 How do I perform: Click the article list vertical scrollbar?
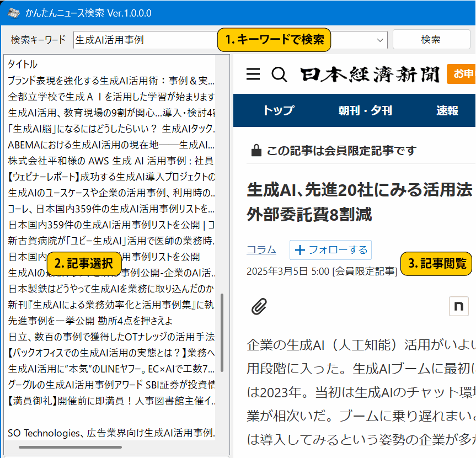(x=222, y=332)
